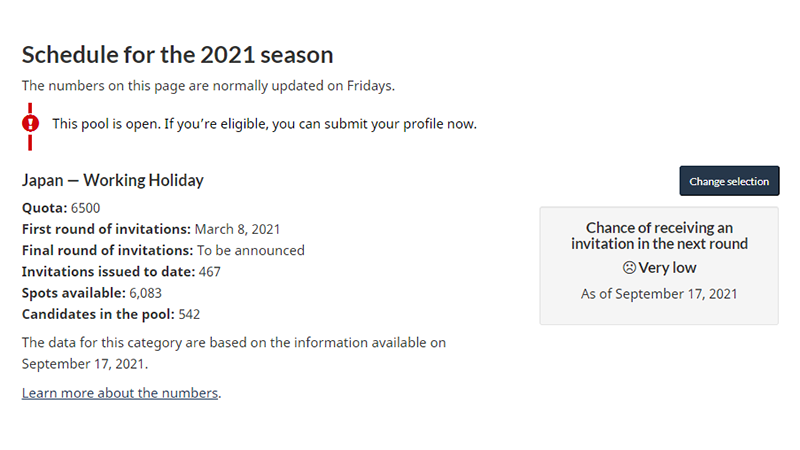Click the As of September 17, 2021 text
Screen dimensions: 800x450
coord(659,294)
